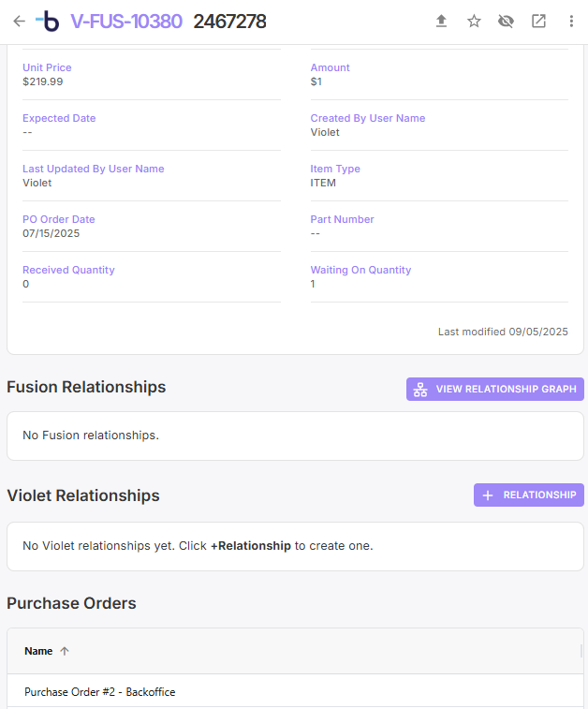Click the Last modified 09/05/2025 date
The width and height of the screenshot is (588, 709).
tap(537, 332)
